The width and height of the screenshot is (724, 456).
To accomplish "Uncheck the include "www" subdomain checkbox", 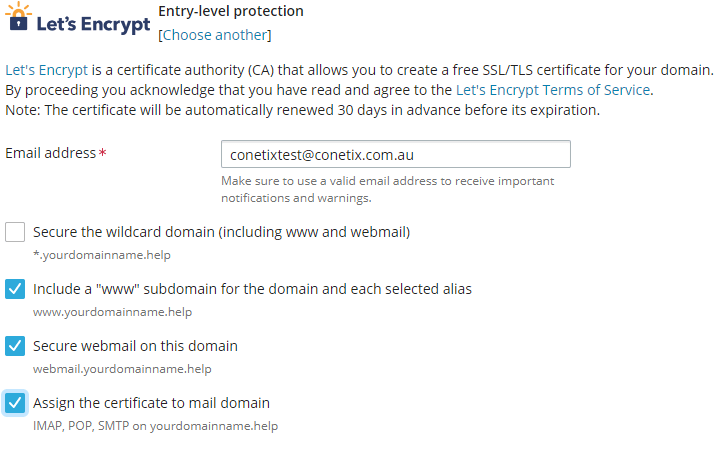I will (x=15, y=289).
